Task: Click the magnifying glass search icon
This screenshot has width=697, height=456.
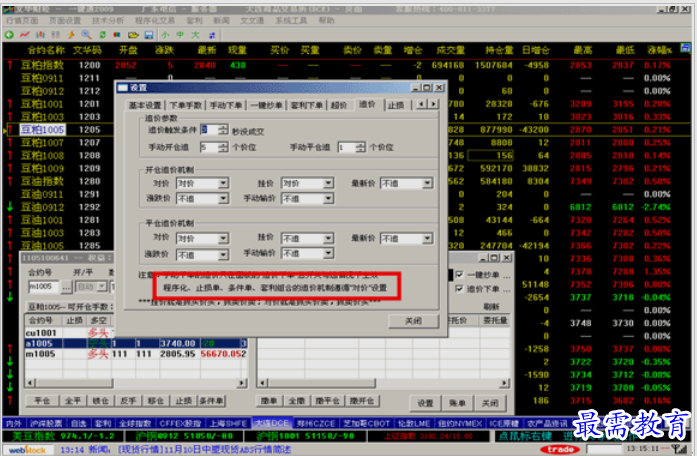Action: point(86,35)
